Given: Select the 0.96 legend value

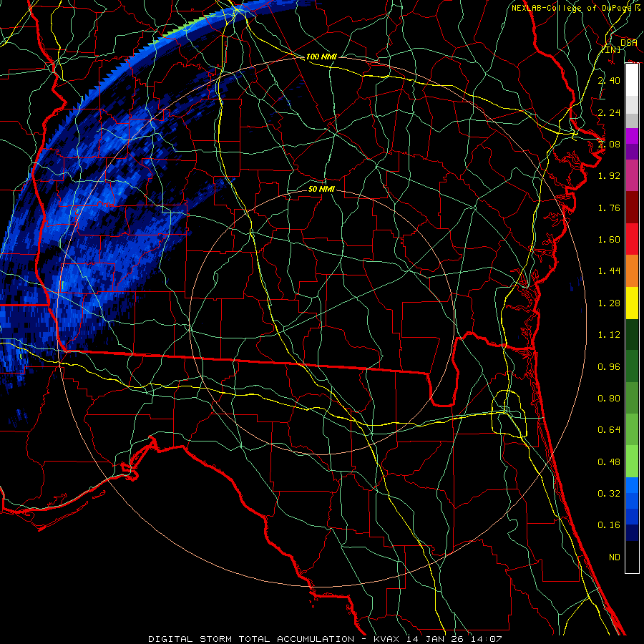Looking at the screenshot, I should (x=609, y=367).
